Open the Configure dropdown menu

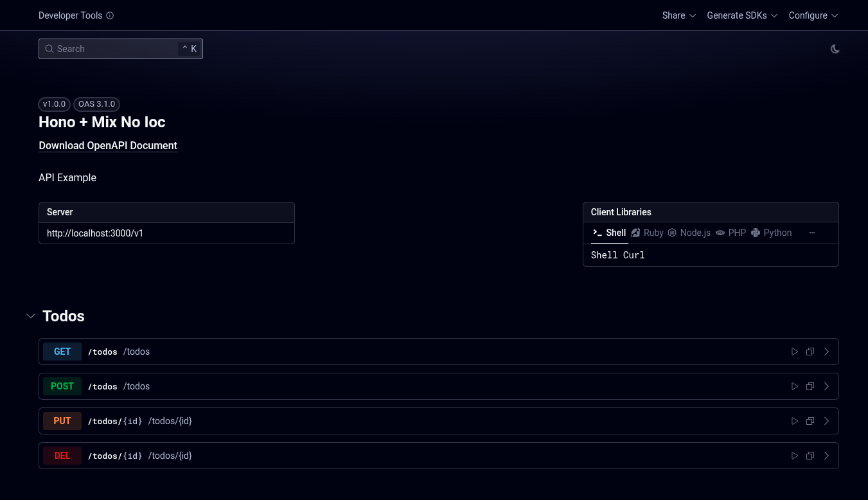coord(813,15)
